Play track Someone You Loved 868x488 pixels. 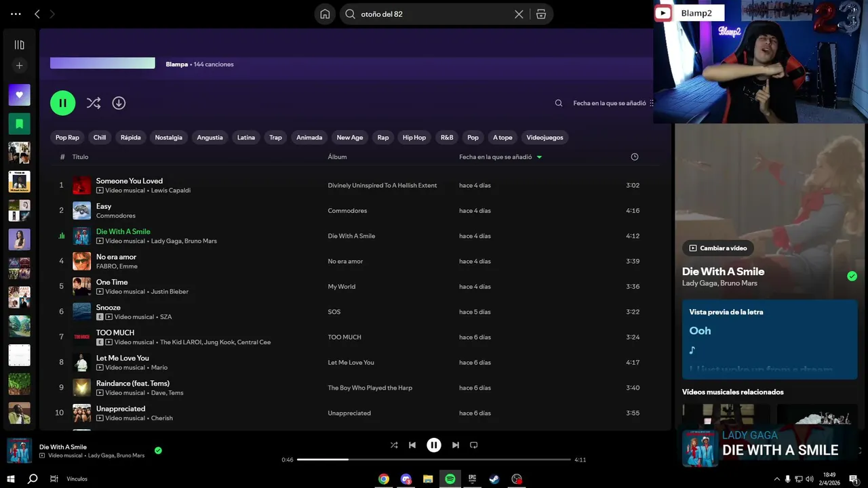(130, 181)
